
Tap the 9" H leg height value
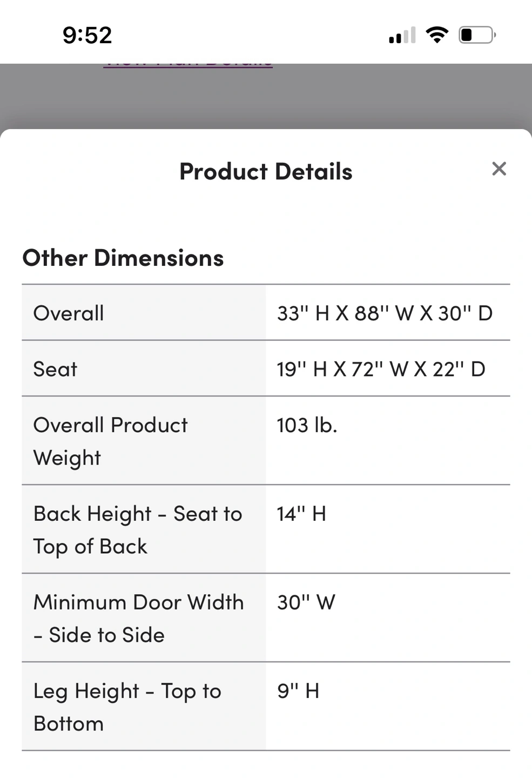tap(298, 691)
